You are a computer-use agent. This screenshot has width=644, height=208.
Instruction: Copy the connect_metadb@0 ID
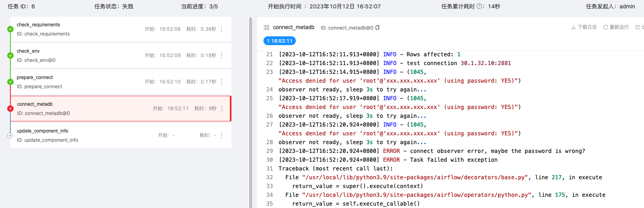[377, 28]
